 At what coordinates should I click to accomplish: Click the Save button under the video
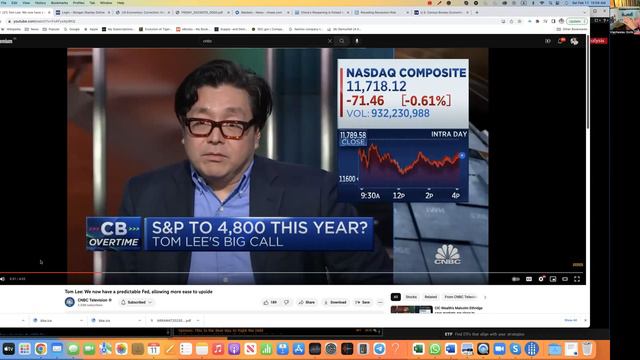[x=362, y=302]
